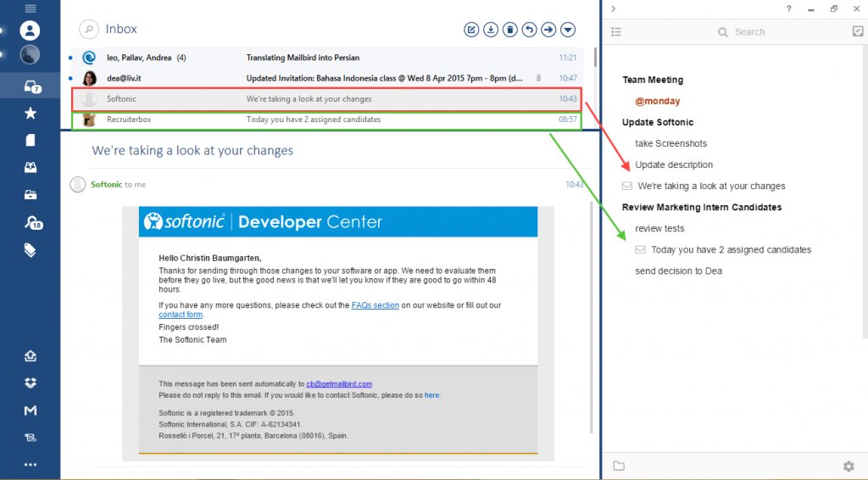Viewport: 868px width, 480px height.
Task: Click the @monday tag
Action: (x=657, y=101)
